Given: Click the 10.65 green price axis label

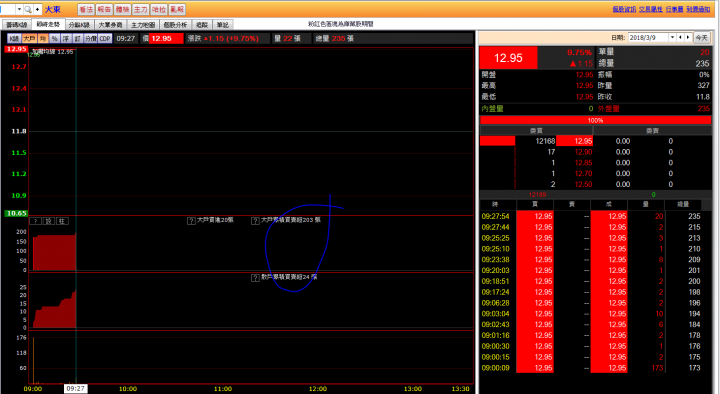Looking at the screenshot, I should [16, 213].
